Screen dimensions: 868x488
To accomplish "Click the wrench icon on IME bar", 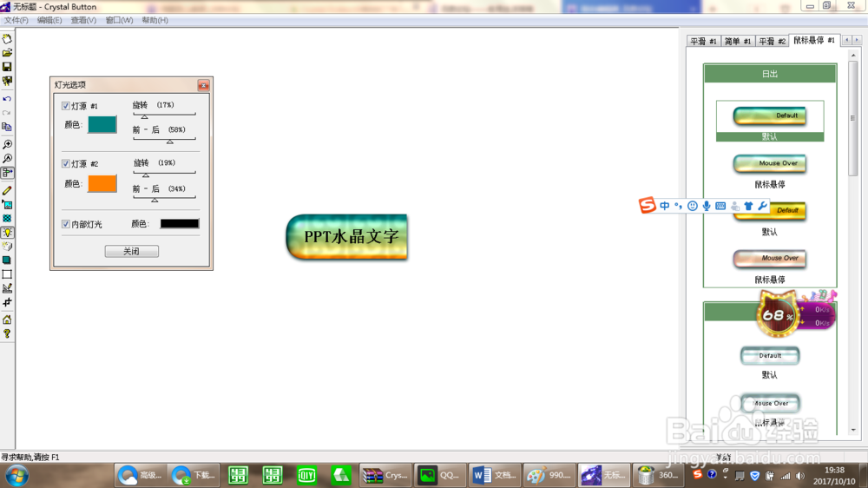I will click(762, 206).
